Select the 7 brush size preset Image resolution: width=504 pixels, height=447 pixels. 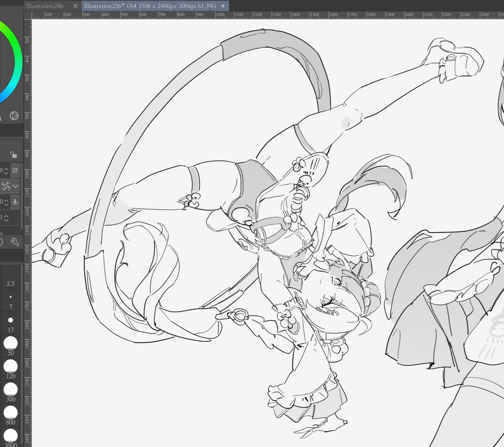click(10, 301)
